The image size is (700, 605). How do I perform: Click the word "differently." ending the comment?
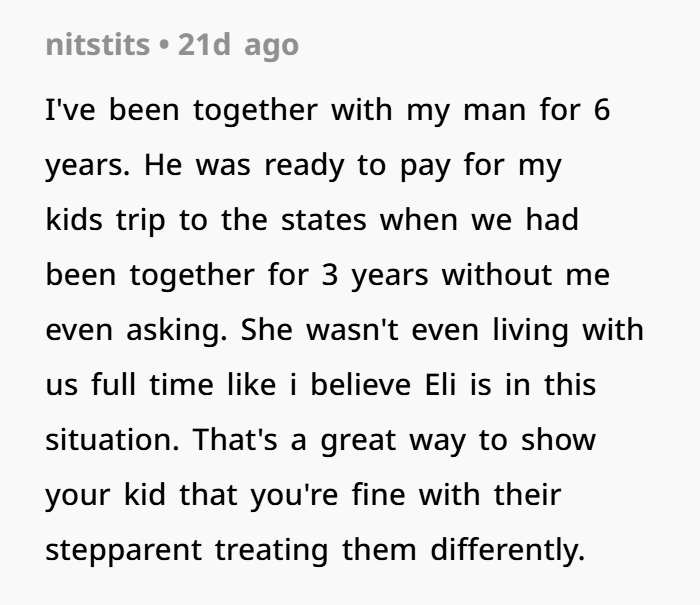pos(508,550)
